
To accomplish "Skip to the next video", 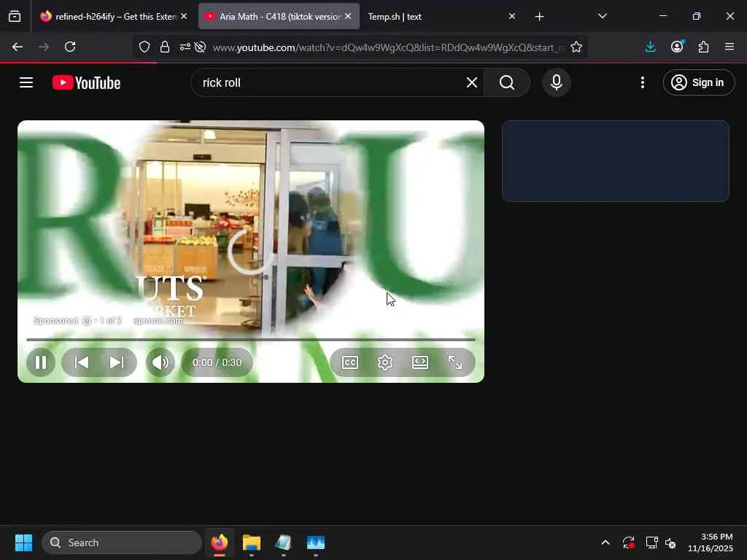I will pos(117,363).
